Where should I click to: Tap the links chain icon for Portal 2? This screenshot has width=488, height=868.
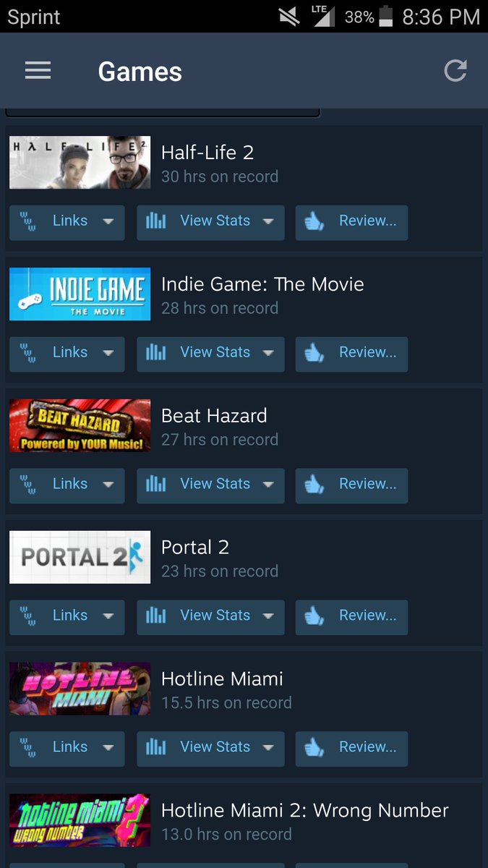27,617
